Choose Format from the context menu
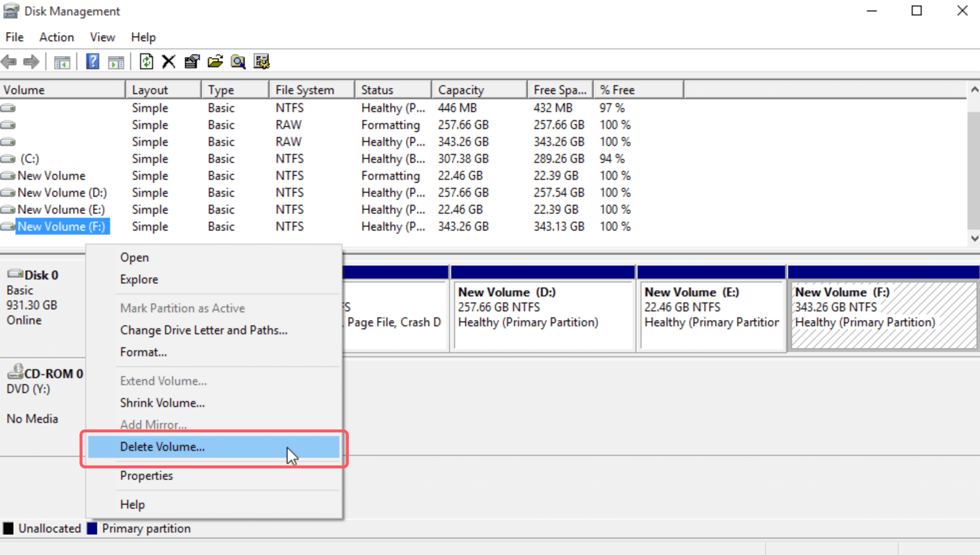 [x=143, y=352]
